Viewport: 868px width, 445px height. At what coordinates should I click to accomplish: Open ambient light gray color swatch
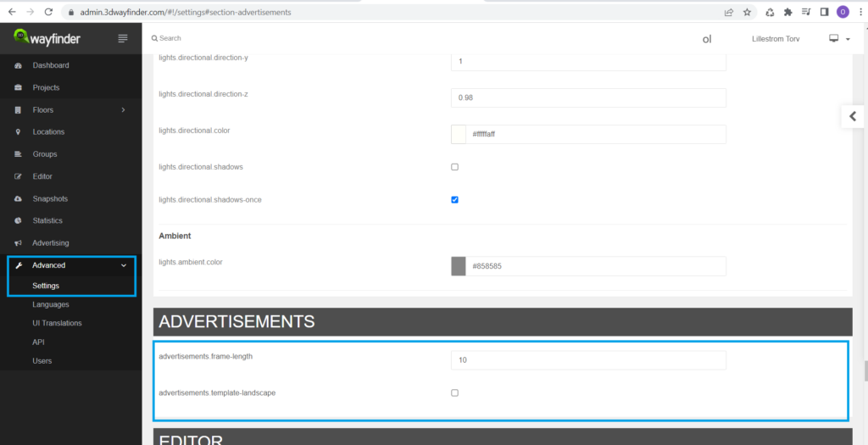click(459, 266)
